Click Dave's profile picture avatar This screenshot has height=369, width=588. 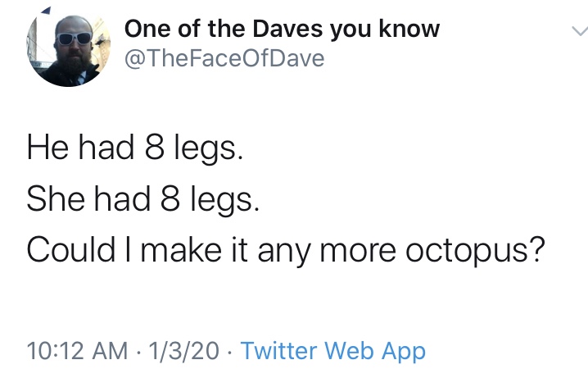pyautogui.click(x=64, y=51)
